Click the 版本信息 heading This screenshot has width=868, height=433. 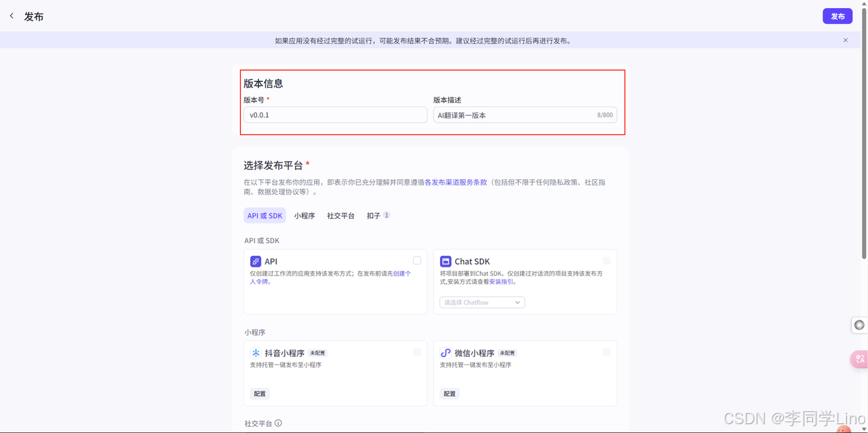coord(263,83)
